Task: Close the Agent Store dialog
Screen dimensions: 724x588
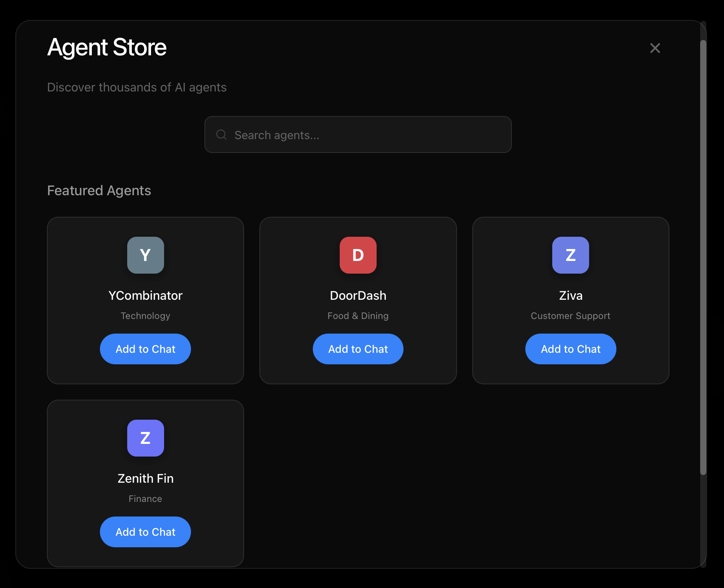Action: 655,48
